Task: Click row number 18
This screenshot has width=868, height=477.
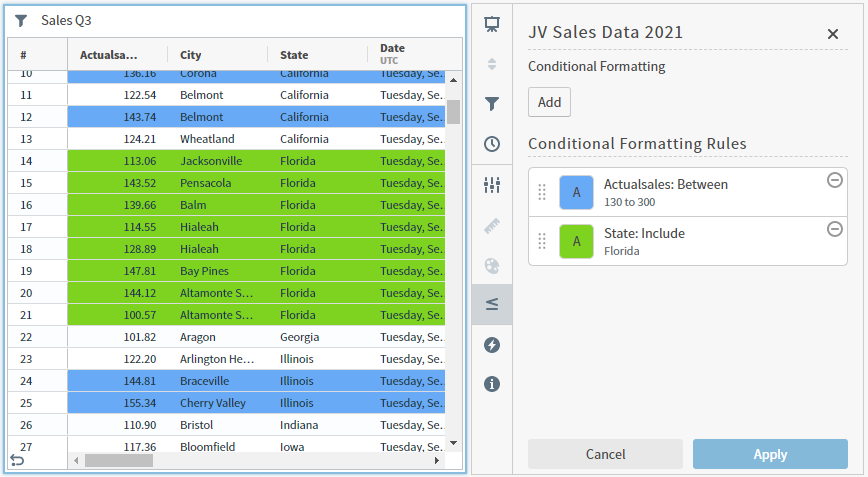Action: (x=38, y=249)
